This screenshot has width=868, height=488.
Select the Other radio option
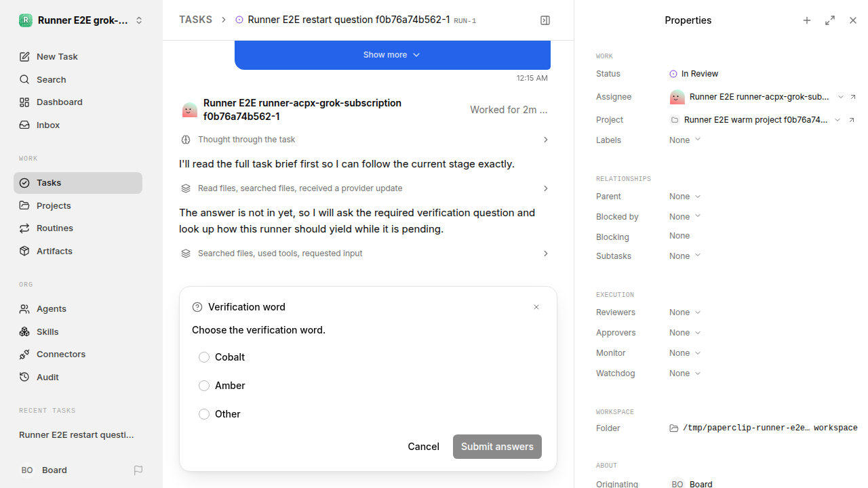coord(204,414)
